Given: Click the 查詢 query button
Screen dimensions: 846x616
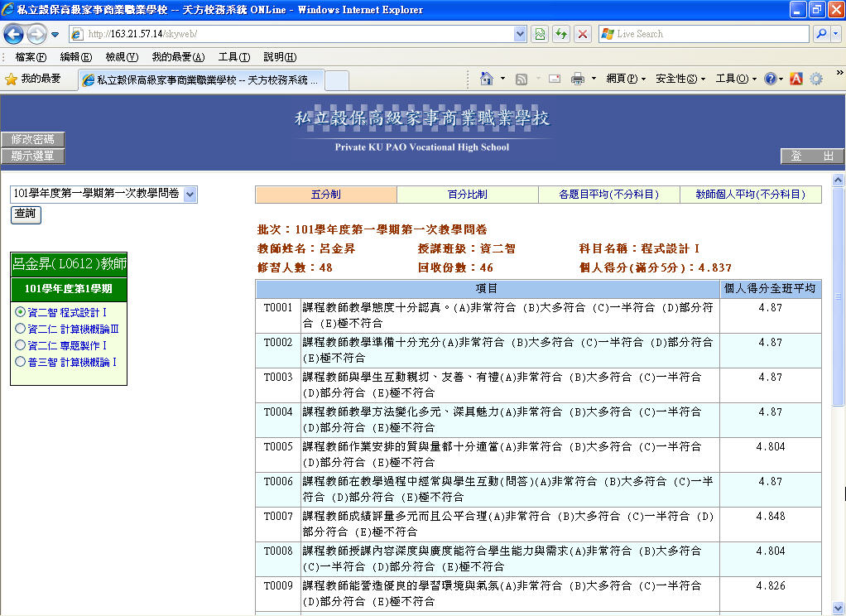Looking at the screenshot, I should tap(26, 214).
